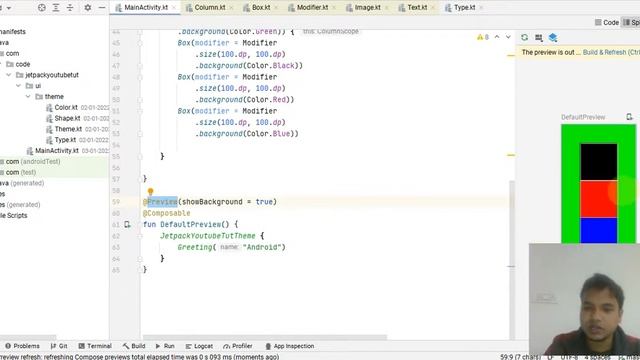
Task: Open the Run tool window
Action: (x=165, y=346)
